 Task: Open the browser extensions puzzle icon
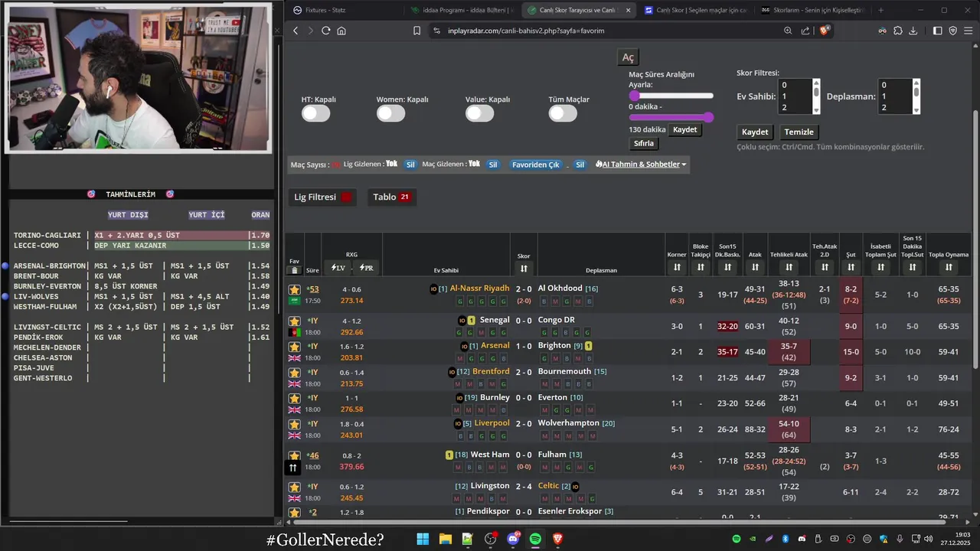(897, 31)
